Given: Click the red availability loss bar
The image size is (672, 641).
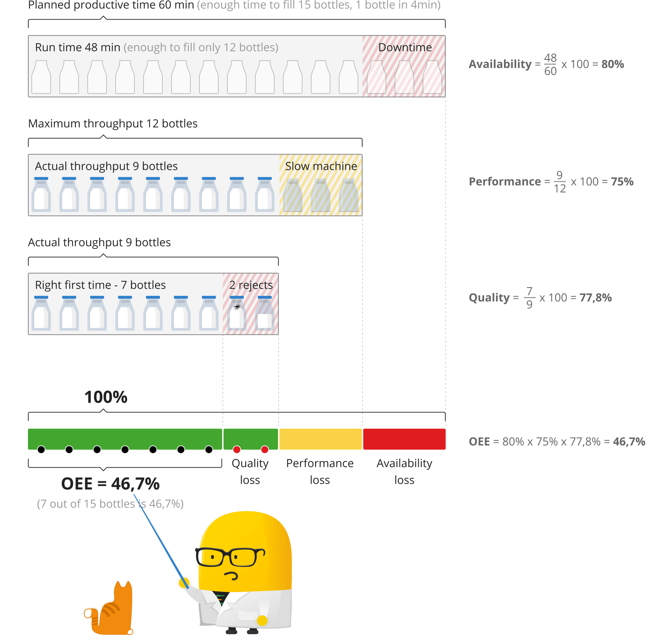Looking at the screenshot, I should point(404,439).
